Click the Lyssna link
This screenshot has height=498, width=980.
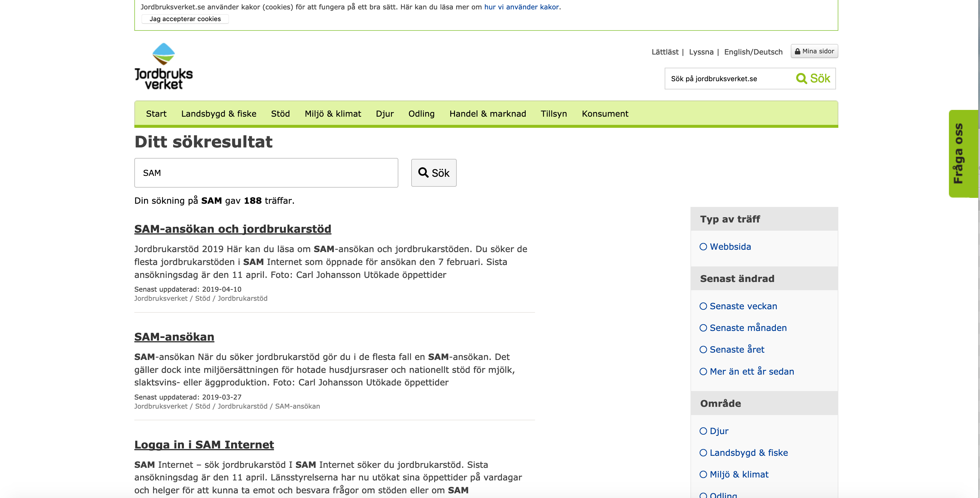[701, 52]
